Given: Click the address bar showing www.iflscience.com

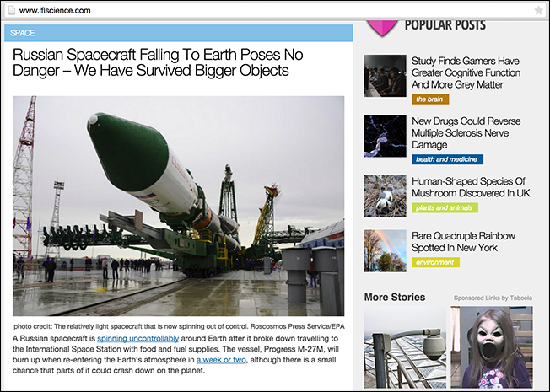Looking at the screenshot, I should (x=275, y=10).
